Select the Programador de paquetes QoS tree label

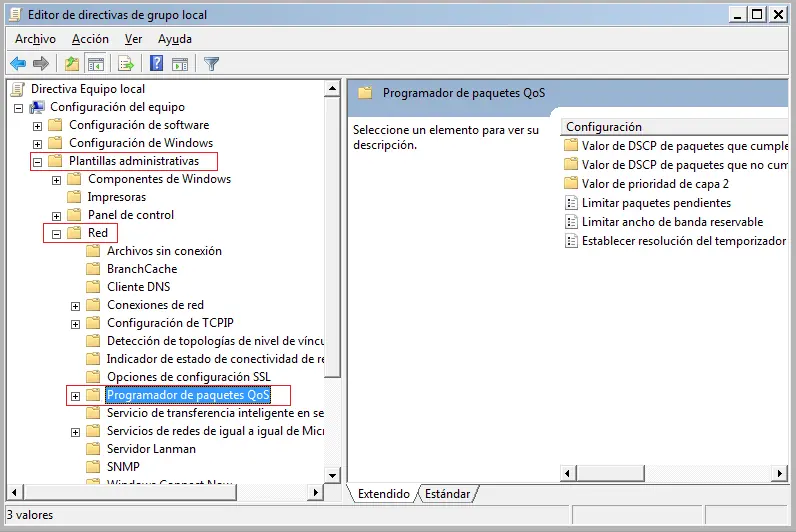pos(188,395)
